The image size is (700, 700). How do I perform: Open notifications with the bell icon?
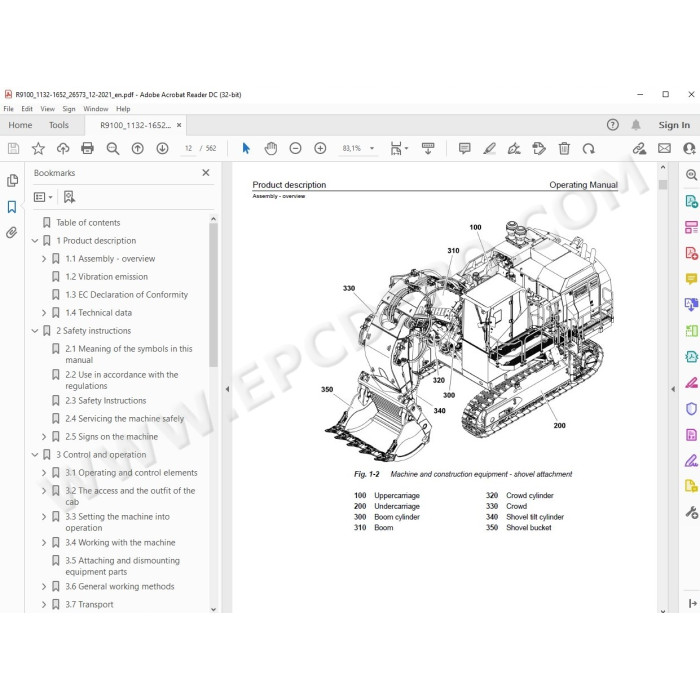click(636, 125)
